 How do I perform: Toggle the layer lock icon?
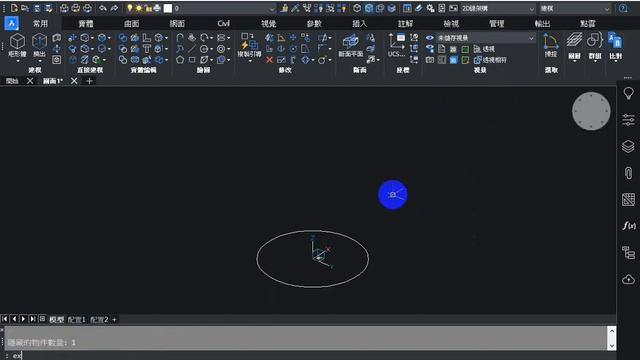(148, 8)
